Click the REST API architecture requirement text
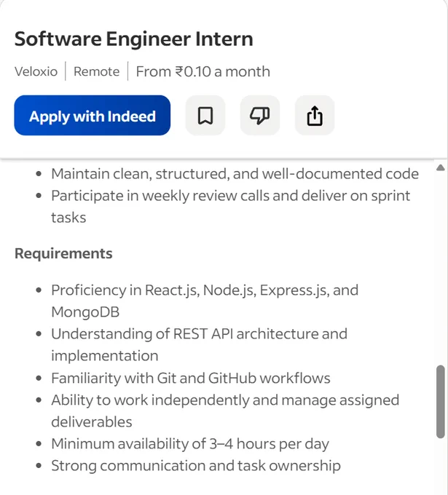 199,344
